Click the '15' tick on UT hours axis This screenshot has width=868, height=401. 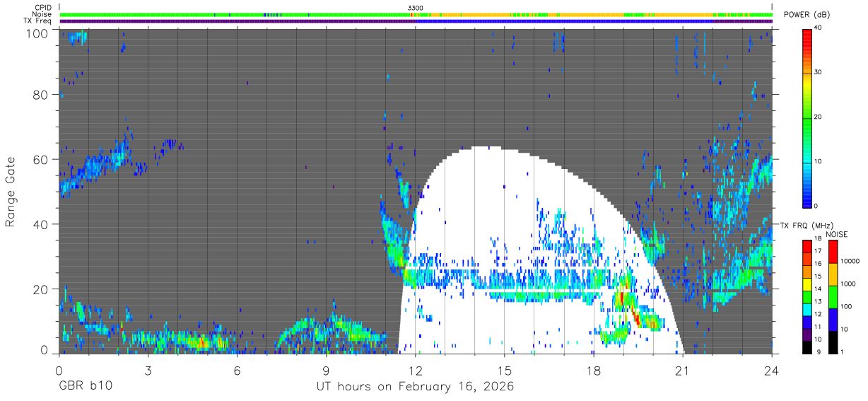(505, 370)
